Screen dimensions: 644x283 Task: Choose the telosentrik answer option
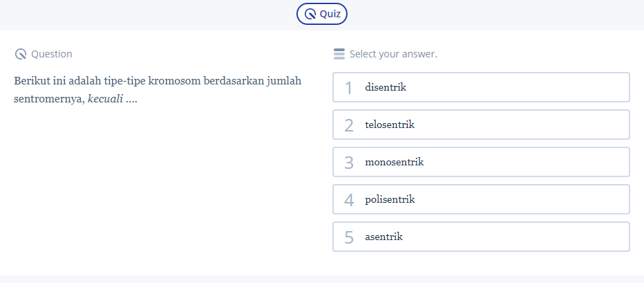point(481,125)
